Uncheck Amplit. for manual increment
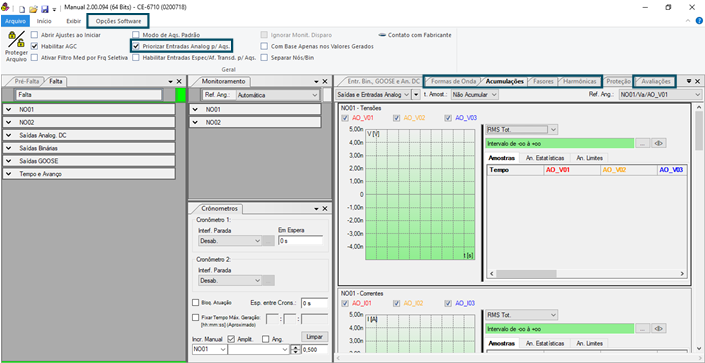 231,339
